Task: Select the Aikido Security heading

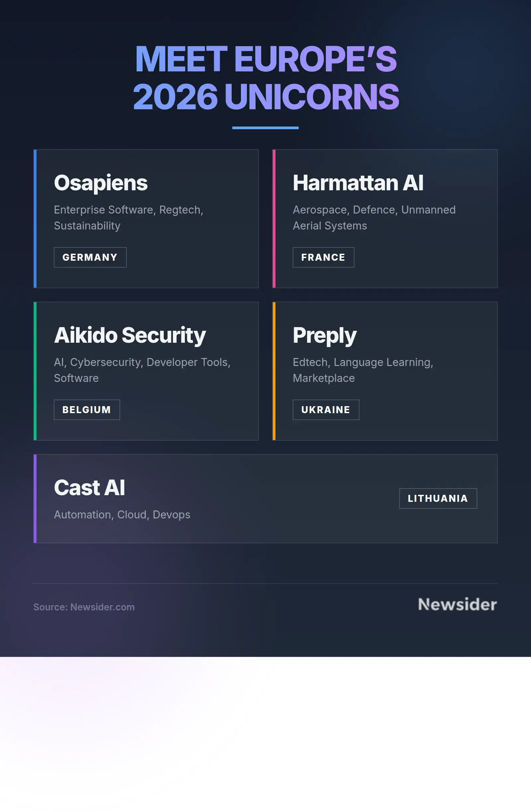Action: pyautogui.click(x=129, y=335)
